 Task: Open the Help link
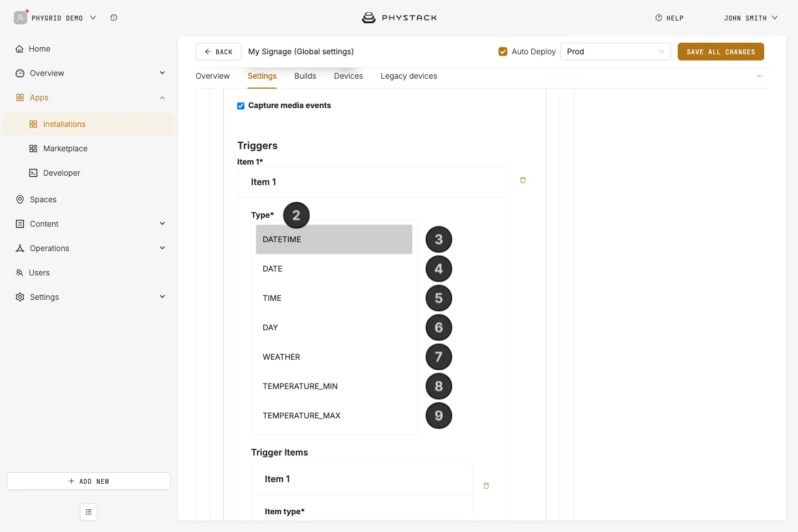click(669, 18)
